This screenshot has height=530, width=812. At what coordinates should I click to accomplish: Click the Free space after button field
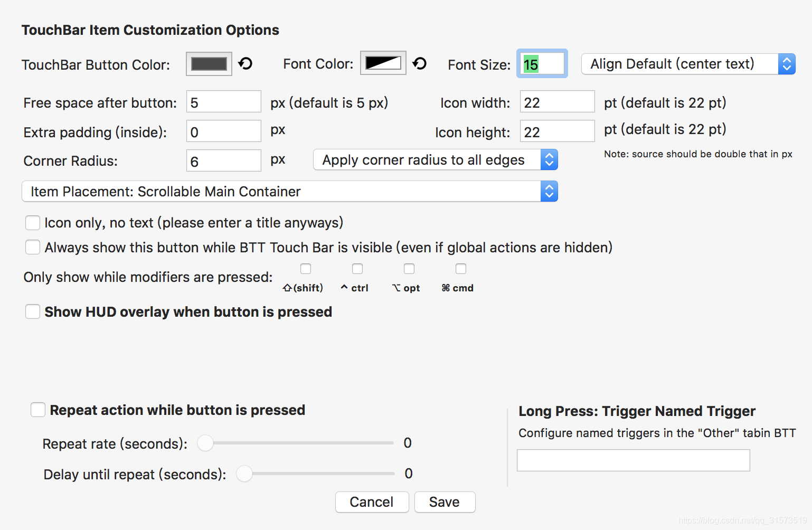[224, 101]
